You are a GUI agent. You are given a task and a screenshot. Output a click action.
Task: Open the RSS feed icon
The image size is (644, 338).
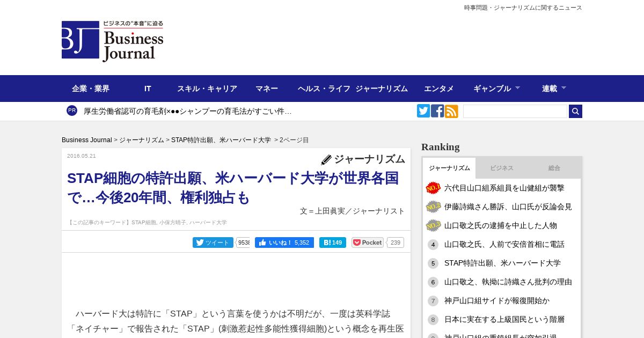[x=451, y=111]
